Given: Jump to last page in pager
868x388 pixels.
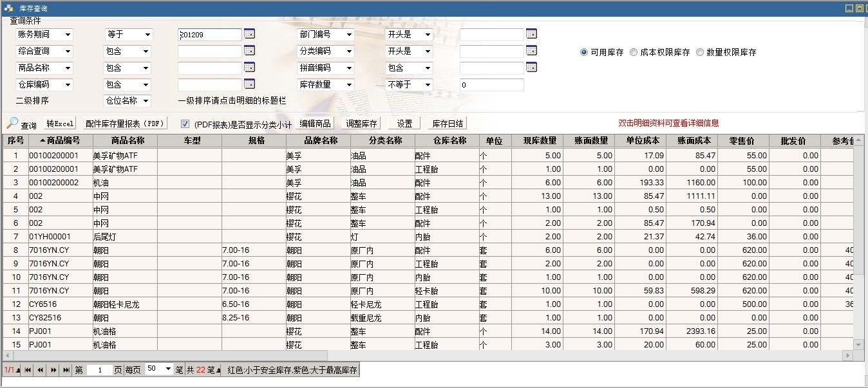Looking at the screenshot, I should pyautogui.click(x=66, y=370).
